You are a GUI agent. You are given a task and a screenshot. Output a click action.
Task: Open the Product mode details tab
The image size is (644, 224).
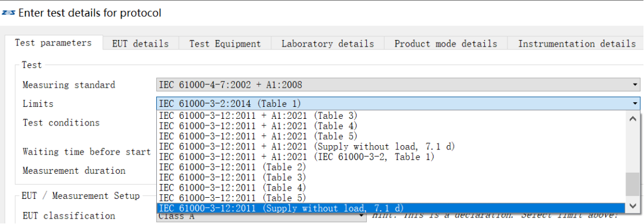click(445, 44)
